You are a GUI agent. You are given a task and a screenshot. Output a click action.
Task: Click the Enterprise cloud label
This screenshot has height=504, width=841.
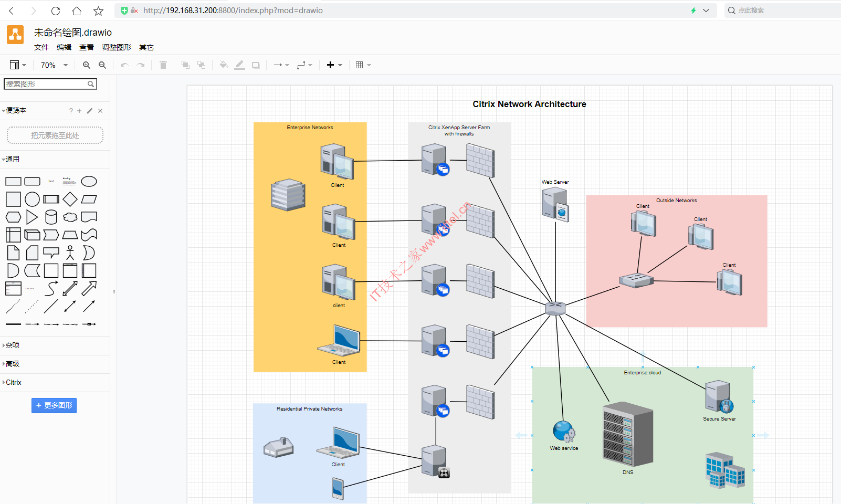click(643, 373)
